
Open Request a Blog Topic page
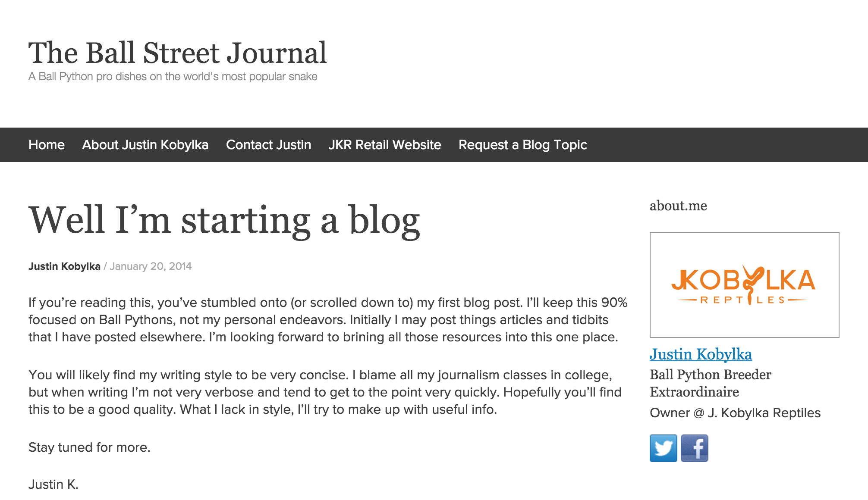coord(522,145)
